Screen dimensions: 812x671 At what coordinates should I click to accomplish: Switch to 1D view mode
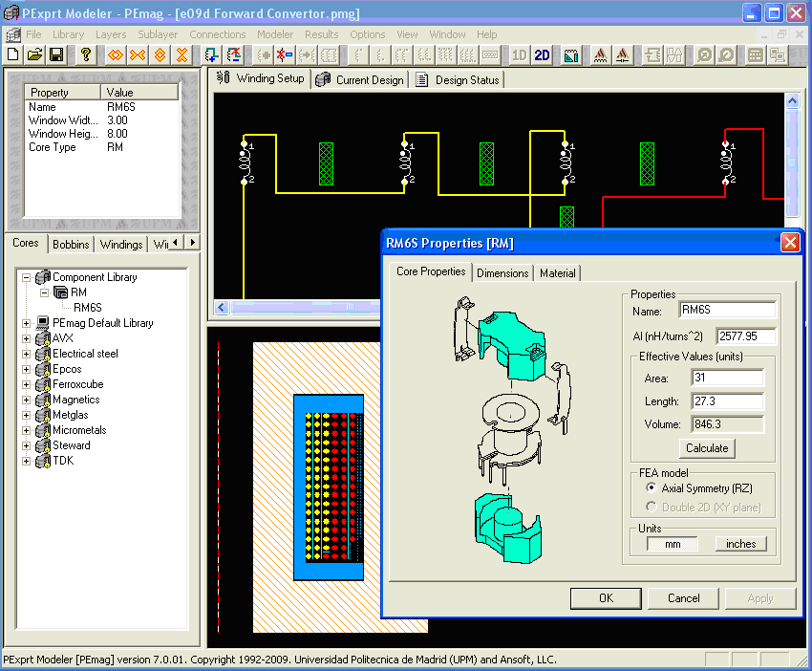[519, 54]
